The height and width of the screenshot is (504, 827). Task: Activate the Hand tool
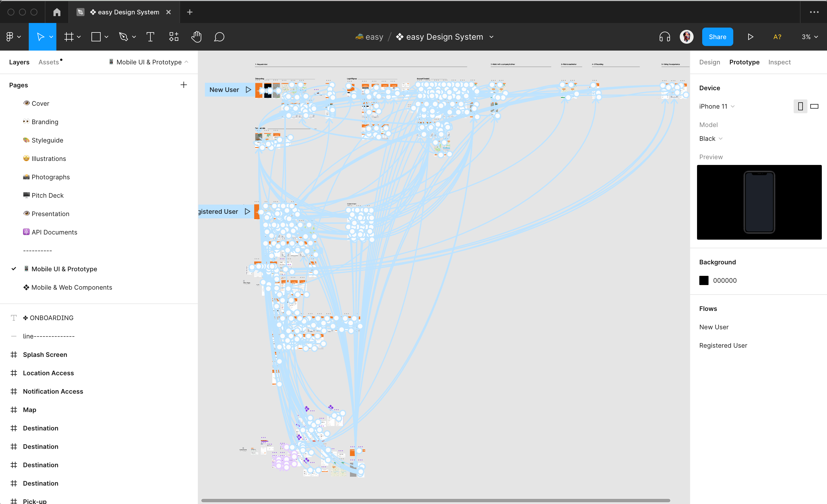pos(196,37)
